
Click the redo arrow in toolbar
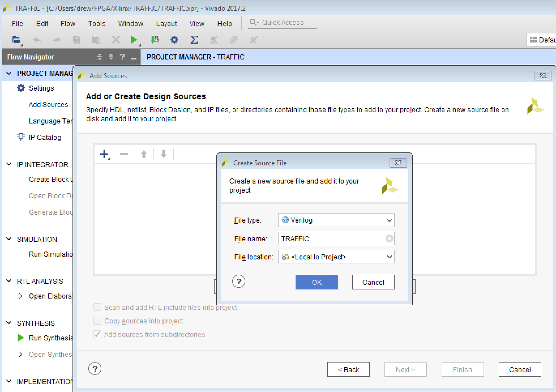57,40
